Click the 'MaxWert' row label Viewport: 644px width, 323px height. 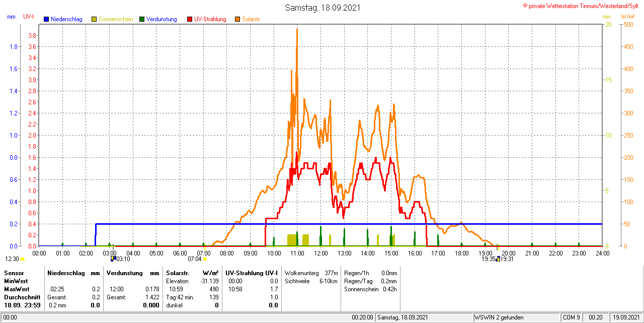17,289
